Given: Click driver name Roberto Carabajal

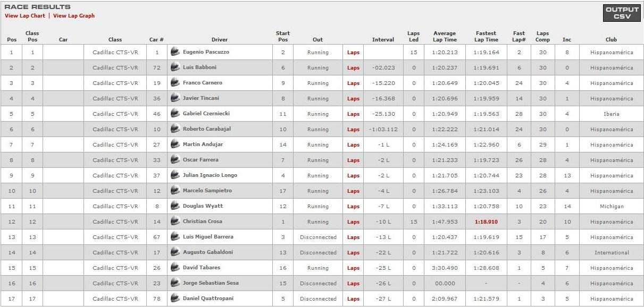Looking at the screenshot, I should pyautogui.click(x=207, y=129).
